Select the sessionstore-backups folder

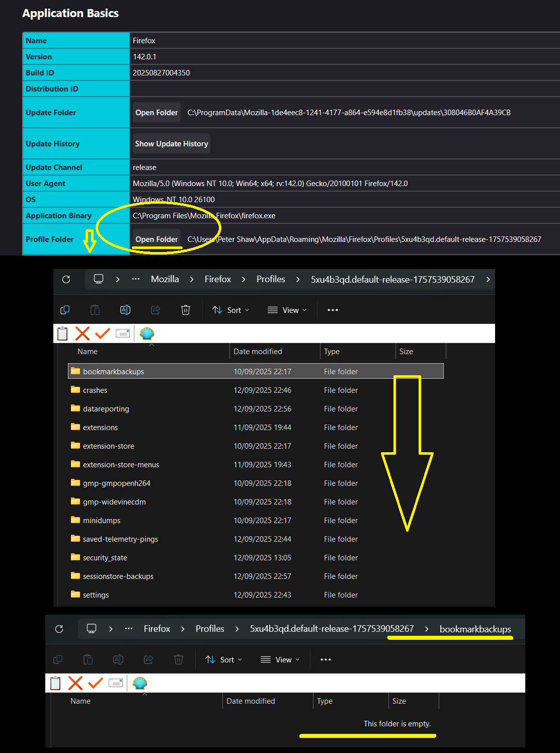[x=118, y=576]
